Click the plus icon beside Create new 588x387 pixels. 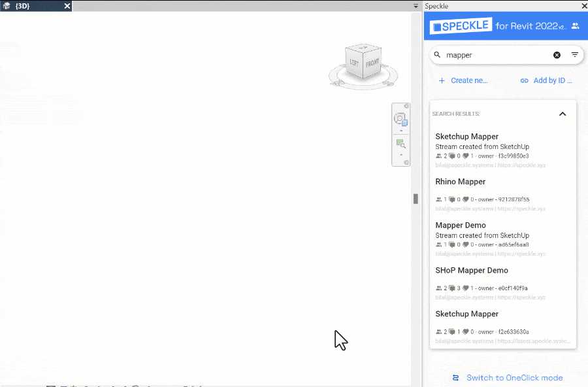(x=442, y=80)
